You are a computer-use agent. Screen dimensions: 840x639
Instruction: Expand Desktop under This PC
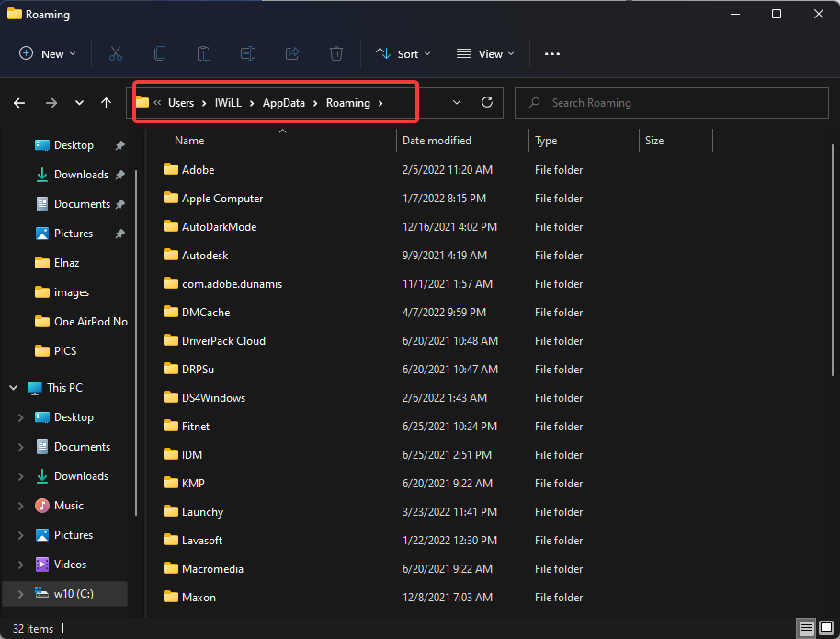point(20,417)
